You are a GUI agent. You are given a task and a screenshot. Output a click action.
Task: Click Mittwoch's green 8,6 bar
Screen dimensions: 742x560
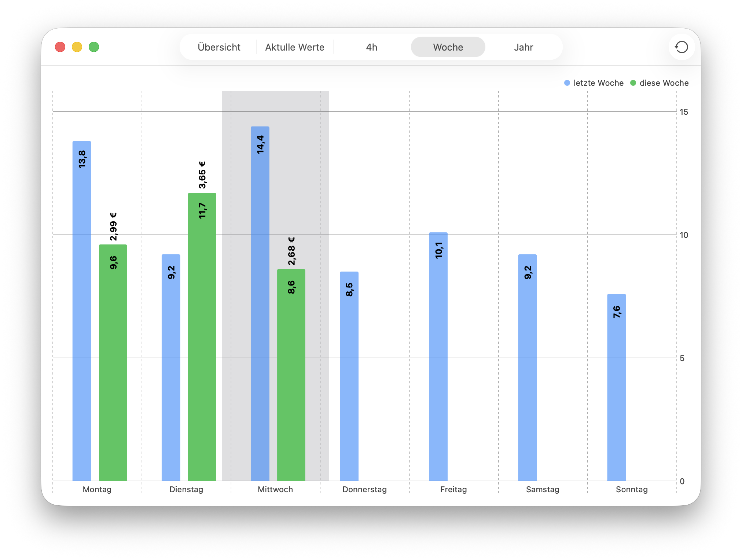[x=291, y=374]
